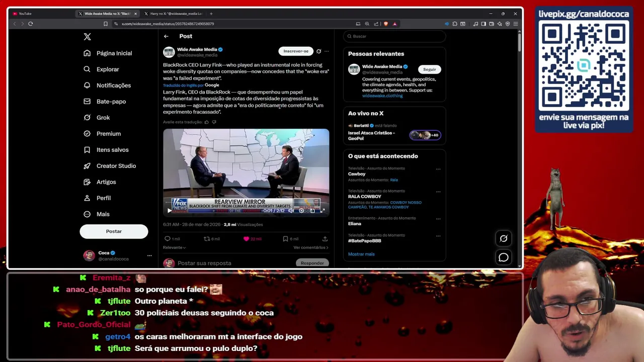Image resolution: width=644 pixels, height=362 pixels.
Task: Go back with the Post arrow
Action: point(166,36)
